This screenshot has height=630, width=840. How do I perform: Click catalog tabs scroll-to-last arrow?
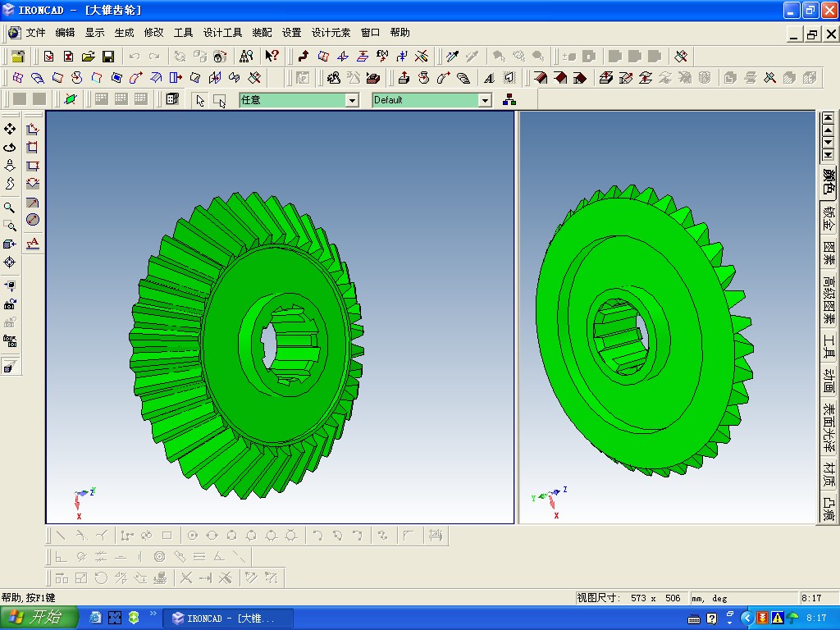point(828,155)
